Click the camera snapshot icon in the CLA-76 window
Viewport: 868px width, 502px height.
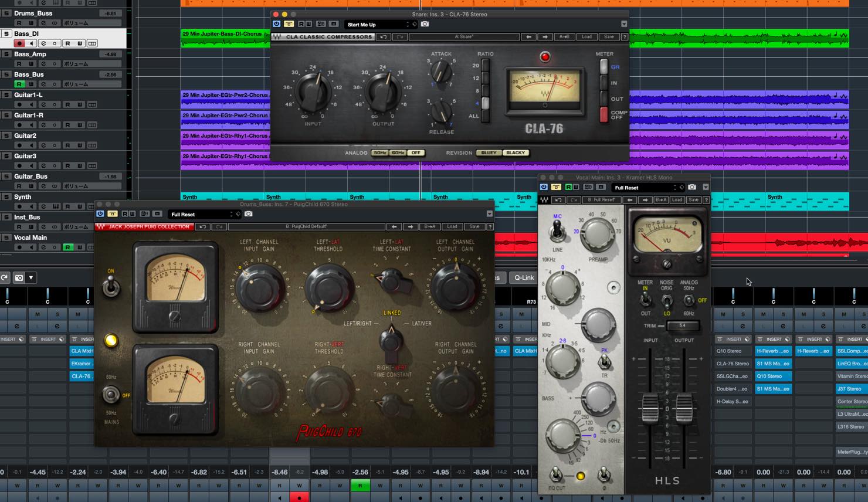point(425,24)
